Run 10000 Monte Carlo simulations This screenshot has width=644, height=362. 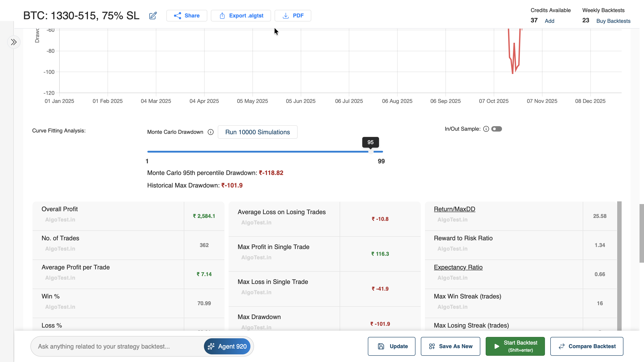click(257, 132)
